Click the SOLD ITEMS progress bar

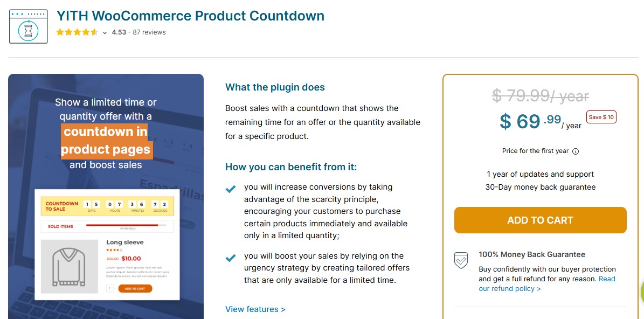(x=126, y=226)
